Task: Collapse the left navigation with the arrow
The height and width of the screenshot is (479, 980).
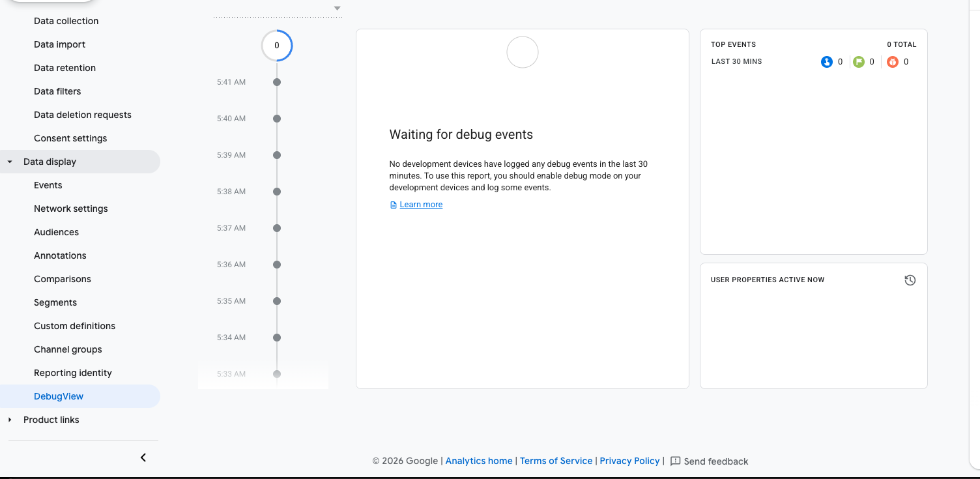Action: [x=143, y=457]
